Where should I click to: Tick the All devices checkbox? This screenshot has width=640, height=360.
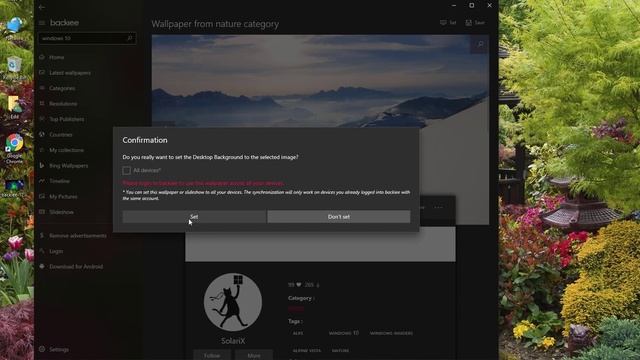tap(127, 170)
